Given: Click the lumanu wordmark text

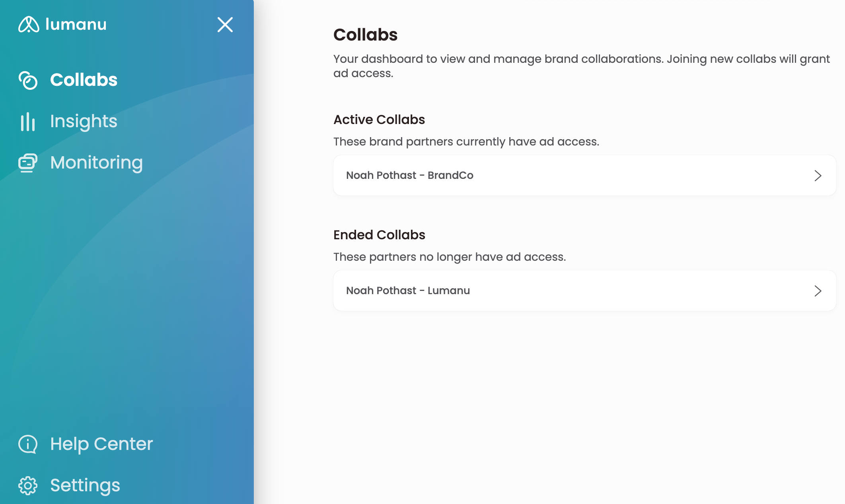Looking at the screenshot, I should tap(76, 25).
